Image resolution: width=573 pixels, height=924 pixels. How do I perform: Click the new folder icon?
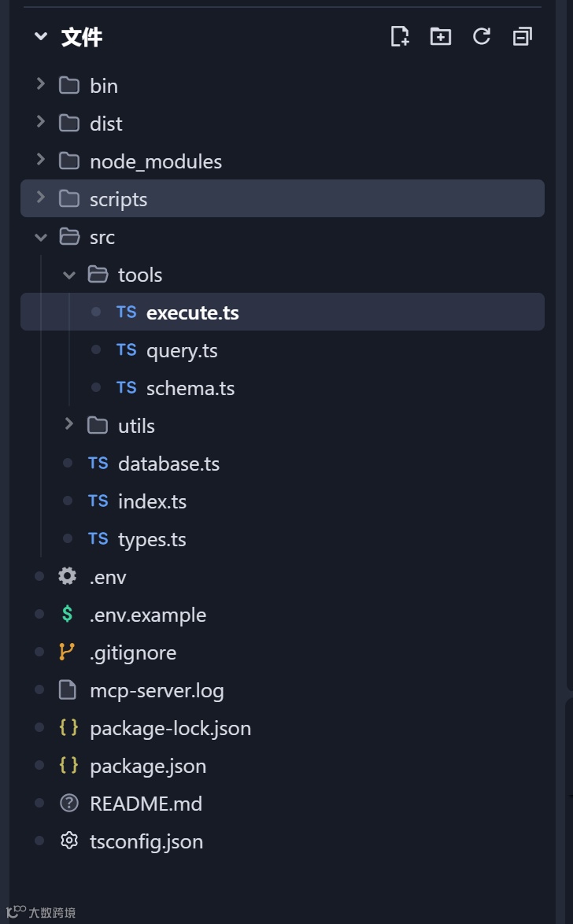(441, 36)
